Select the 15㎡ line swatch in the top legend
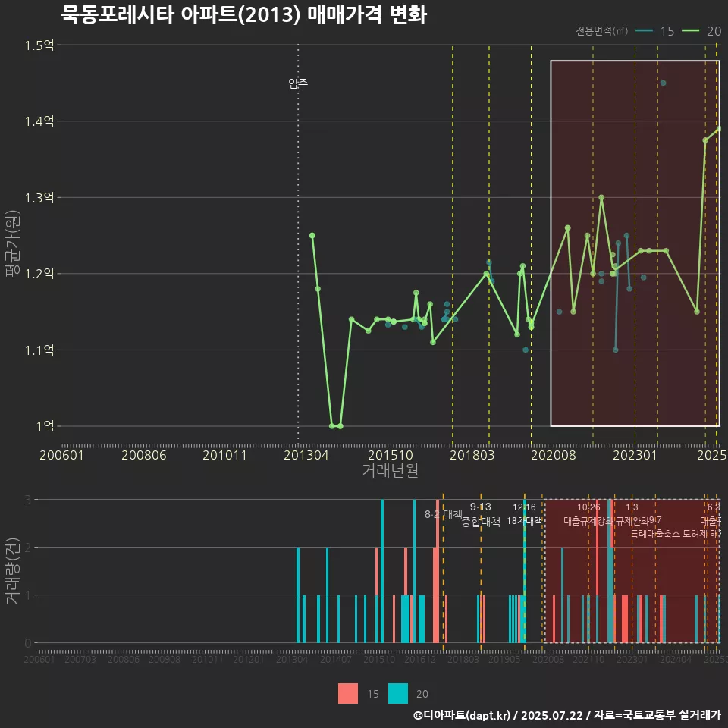 pyautogui.click(x=644, y=30)
